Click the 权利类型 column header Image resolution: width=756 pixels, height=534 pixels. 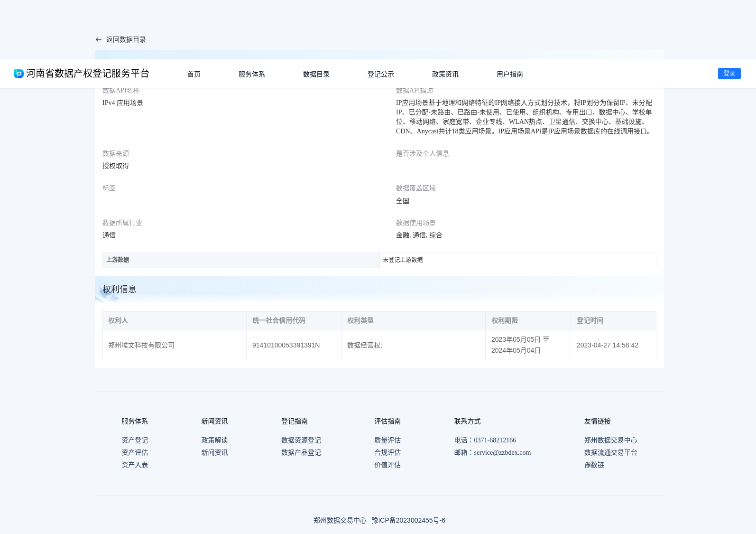(413, 321)
